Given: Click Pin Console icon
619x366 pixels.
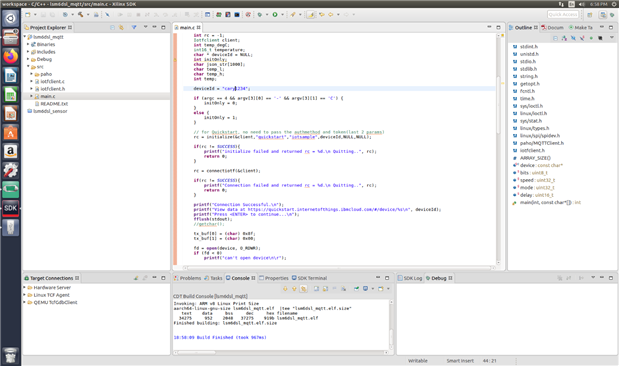Looking at the screenshot, I should pos(356,289).
